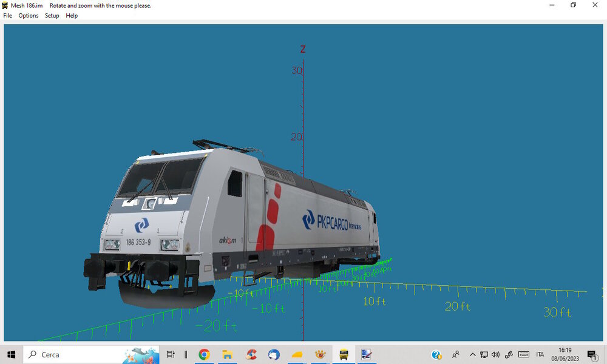Open CCleaner icon in taskbar

coord(251,354)
